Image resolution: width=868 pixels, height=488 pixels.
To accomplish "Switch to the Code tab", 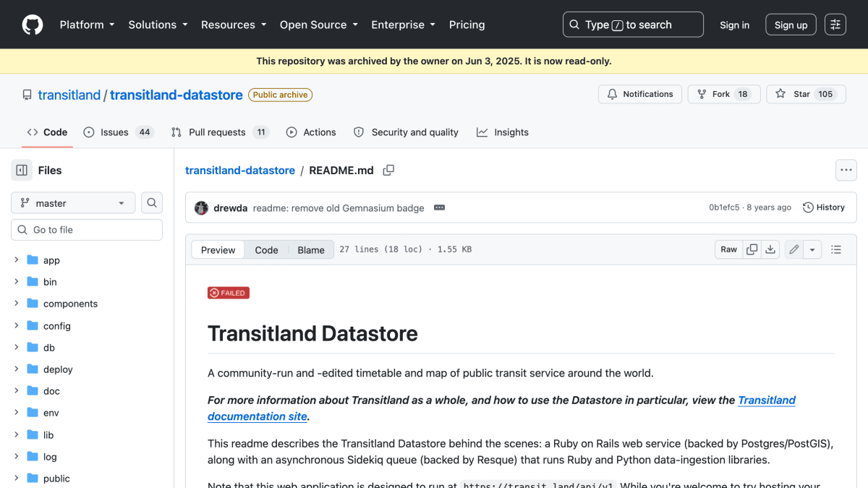I will 47,132.
